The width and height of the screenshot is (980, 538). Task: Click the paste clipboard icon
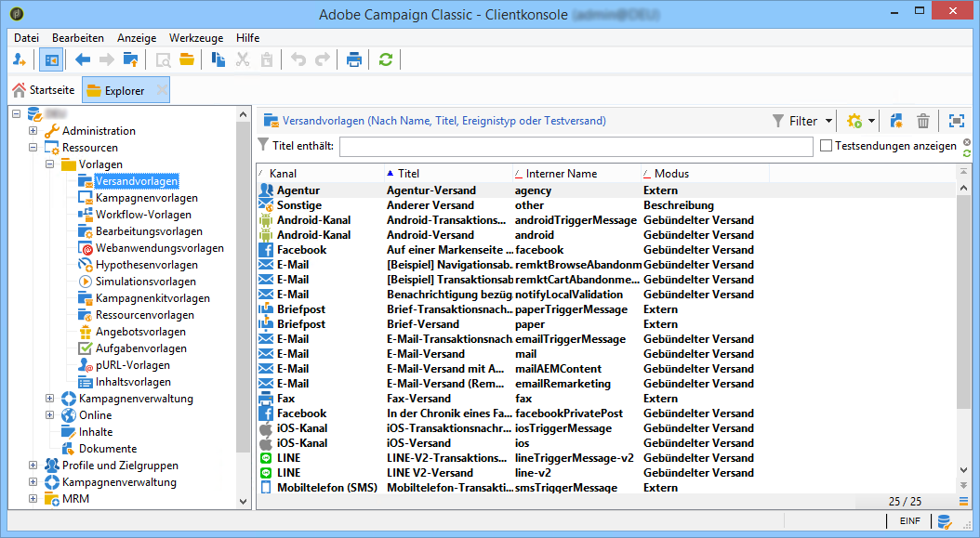coord(267,60)
